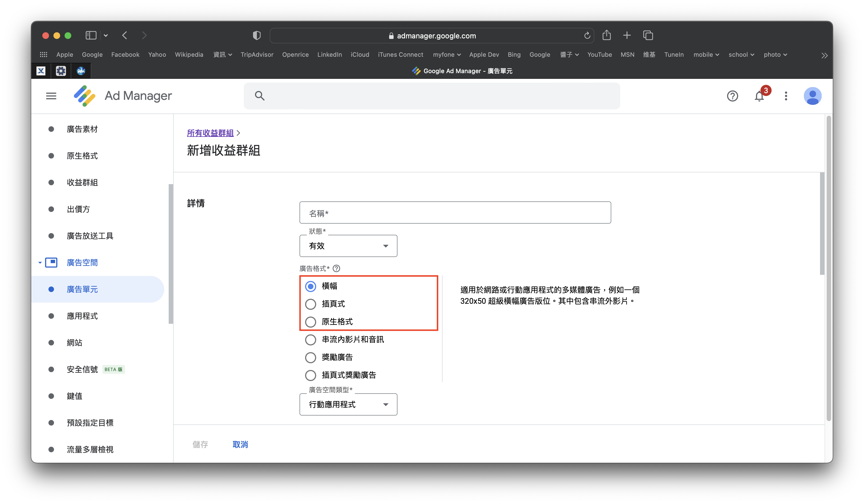Viewport: 864px width, 504px height.
Task: Click the sidebar navigation scrollbar
Action: pyautogui.click(x=170, y=254)
